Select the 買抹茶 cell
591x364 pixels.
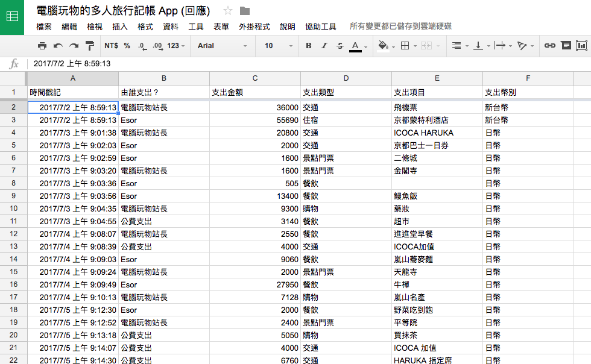tap(437, 335)
